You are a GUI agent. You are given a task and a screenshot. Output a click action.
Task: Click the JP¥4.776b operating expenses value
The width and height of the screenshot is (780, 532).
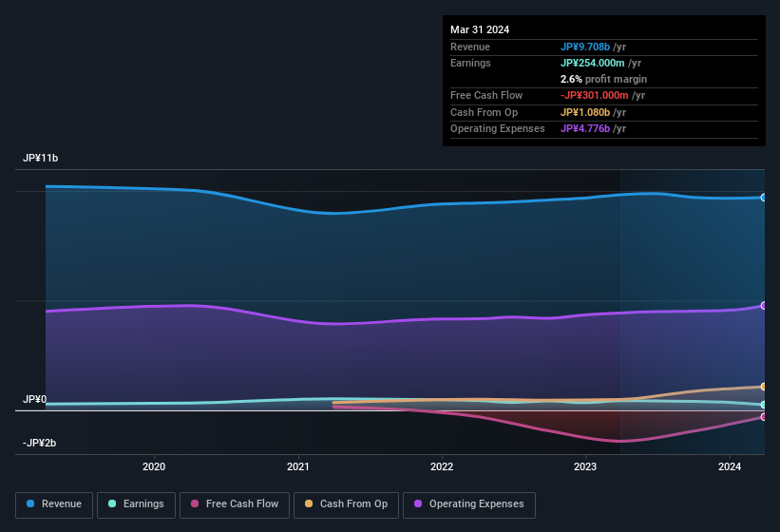click(x=585, y=129)
